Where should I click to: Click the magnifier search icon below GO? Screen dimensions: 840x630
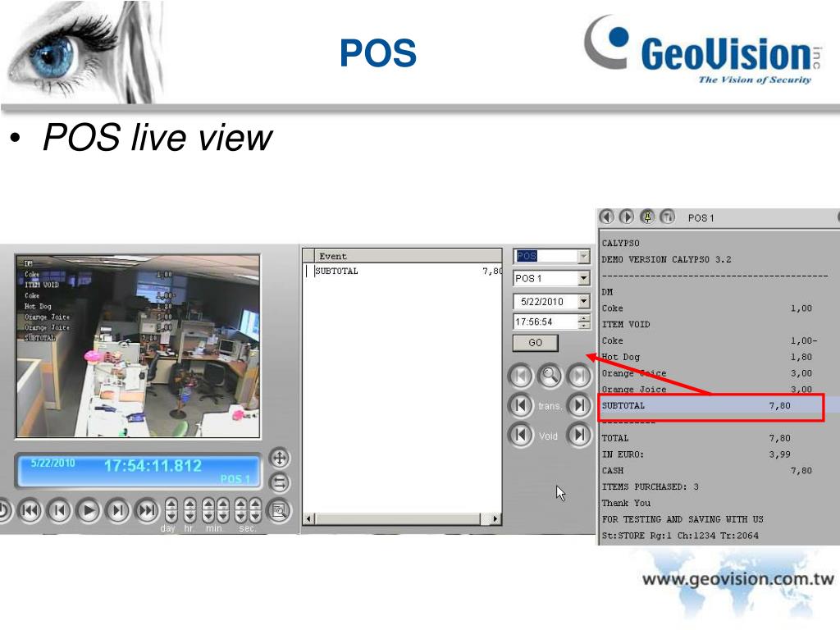tap(550, 376)
